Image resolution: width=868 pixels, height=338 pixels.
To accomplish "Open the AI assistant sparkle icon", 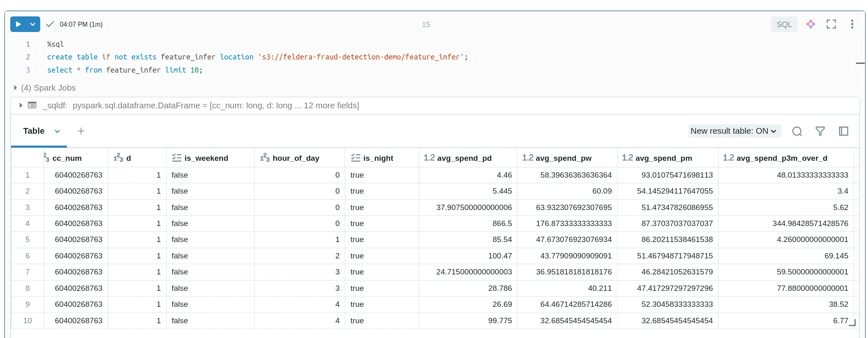I will tap(811, 24).
